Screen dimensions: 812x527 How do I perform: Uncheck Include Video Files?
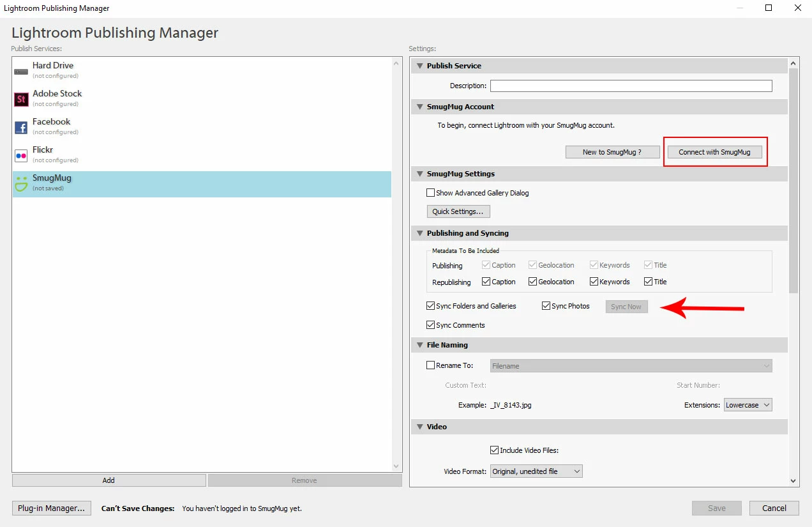point(494,450)
